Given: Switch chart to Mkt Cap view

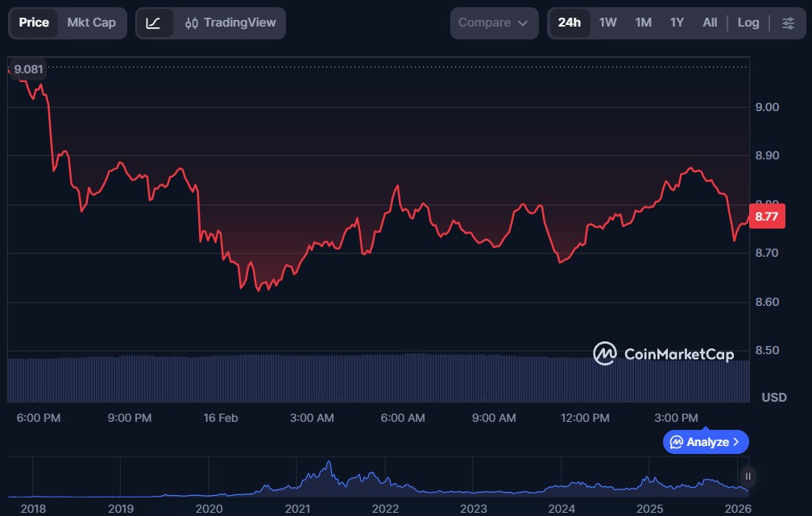Looking at the screenshot, I should point(91,23).
